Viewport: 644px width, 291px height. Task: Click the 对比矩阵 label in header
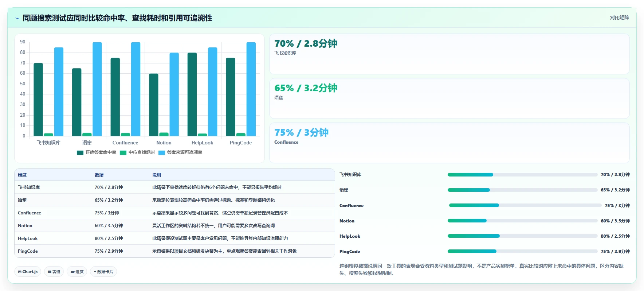(619, 18)
